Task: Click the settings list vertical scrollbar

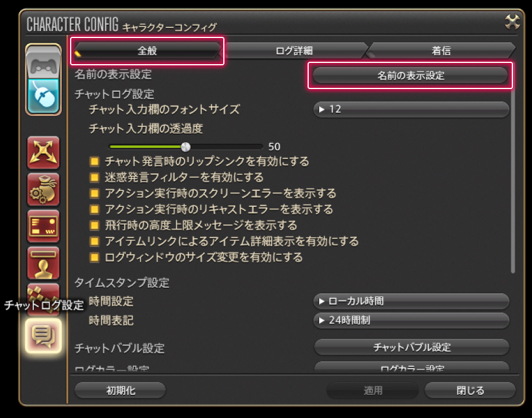Action: click(512, 179)
